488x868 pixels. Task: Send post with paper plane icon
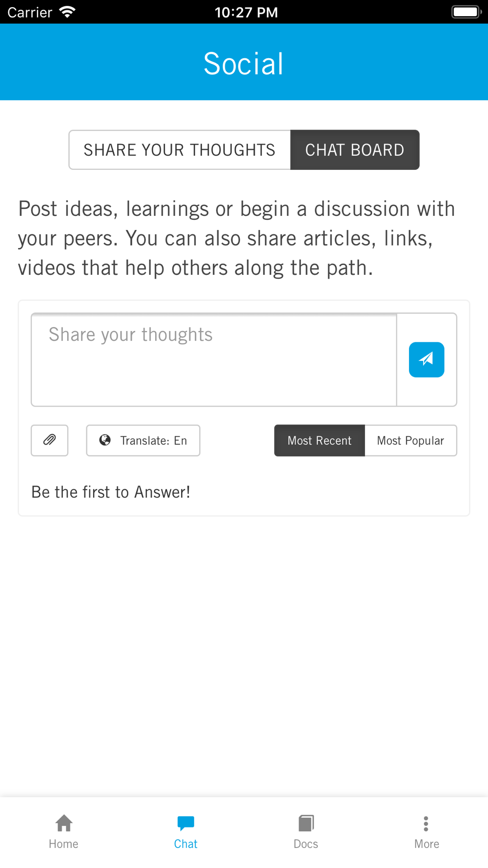tap(427, 360)
